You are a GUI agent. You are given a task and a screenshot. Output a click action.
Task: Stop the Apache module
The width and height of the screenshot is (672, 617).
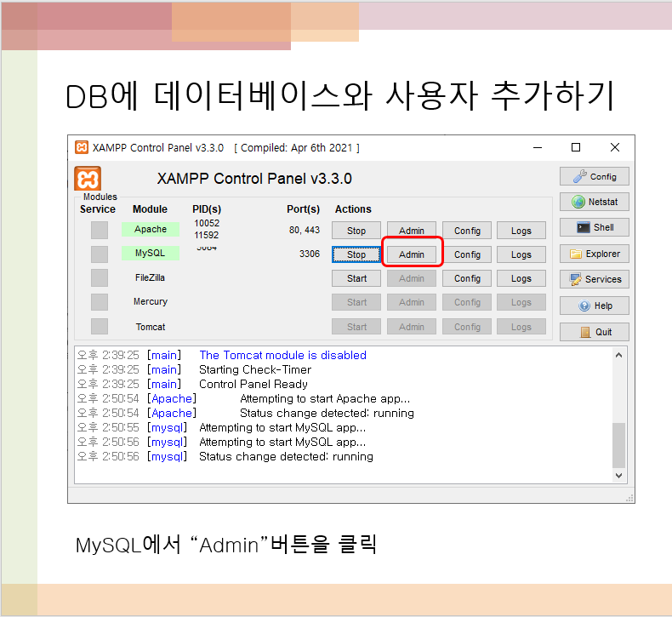(x=356, y=231)
